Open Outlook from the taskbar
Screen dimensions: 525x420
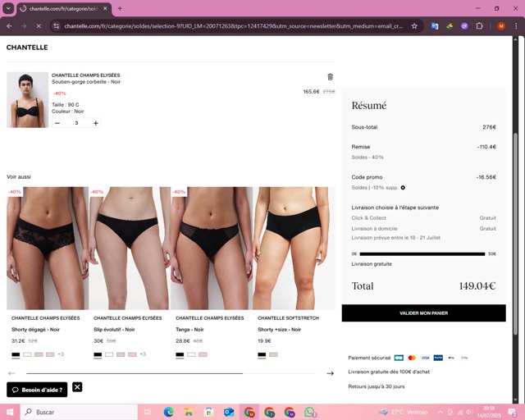click(229, 412)
